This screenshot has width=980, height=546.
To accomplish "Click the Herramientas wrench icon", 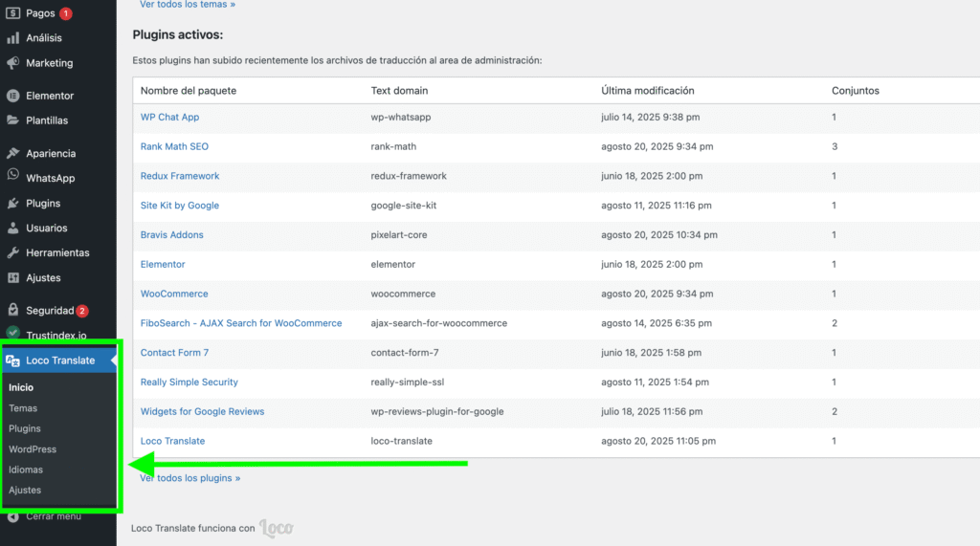I will [x=13, y=253].
